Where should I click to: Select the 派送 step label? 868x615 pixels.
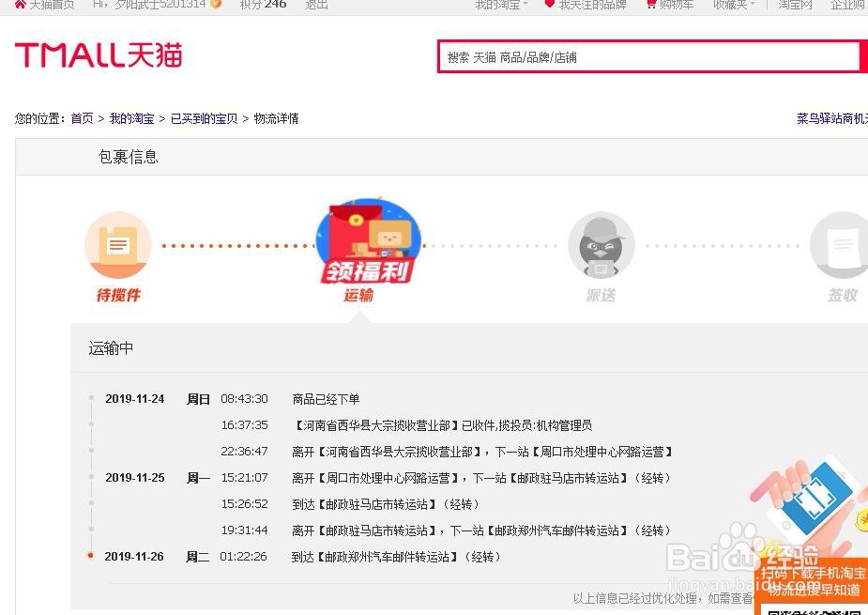601,296
